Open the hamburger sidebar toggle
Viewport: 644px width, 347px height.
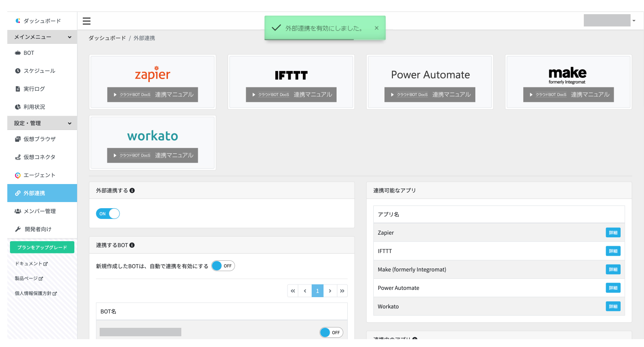(x=87, y=21)
